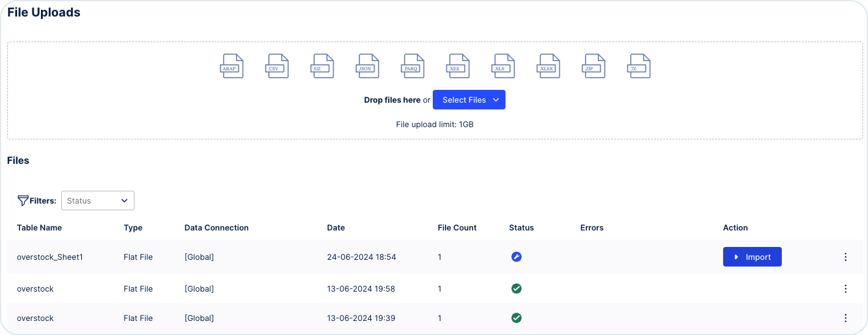The height and width of the screenshot is (335, 868).
Task: Click the Action column header
Action: coord(735,227)
